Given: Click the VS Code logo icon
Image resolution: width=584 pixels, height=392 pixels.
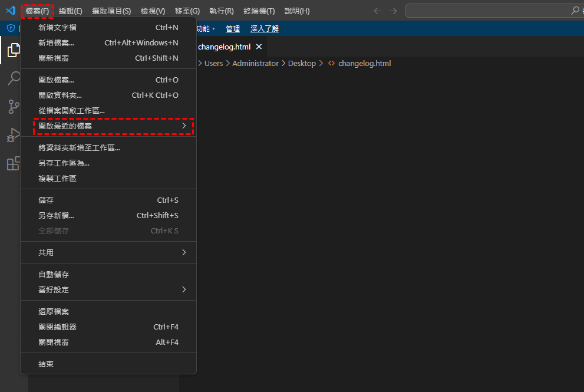Looking at the screenshot, I should point(11,11).
